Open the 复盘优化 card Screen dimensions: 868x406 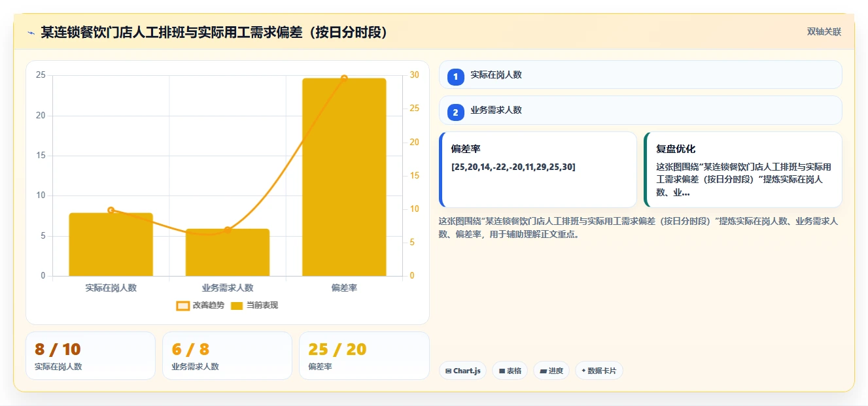pyautogui.click(x=743, y=169)
